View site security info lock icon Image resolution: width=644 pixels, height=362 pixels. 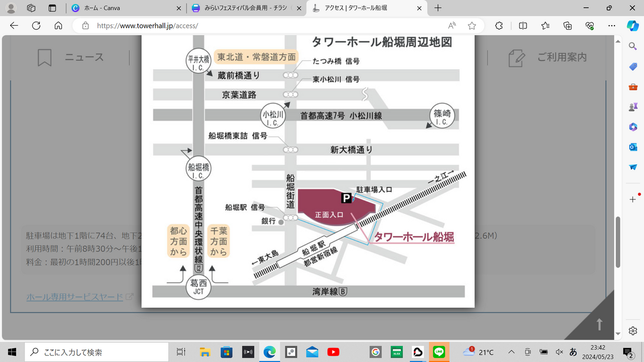(x=86, y=26)
